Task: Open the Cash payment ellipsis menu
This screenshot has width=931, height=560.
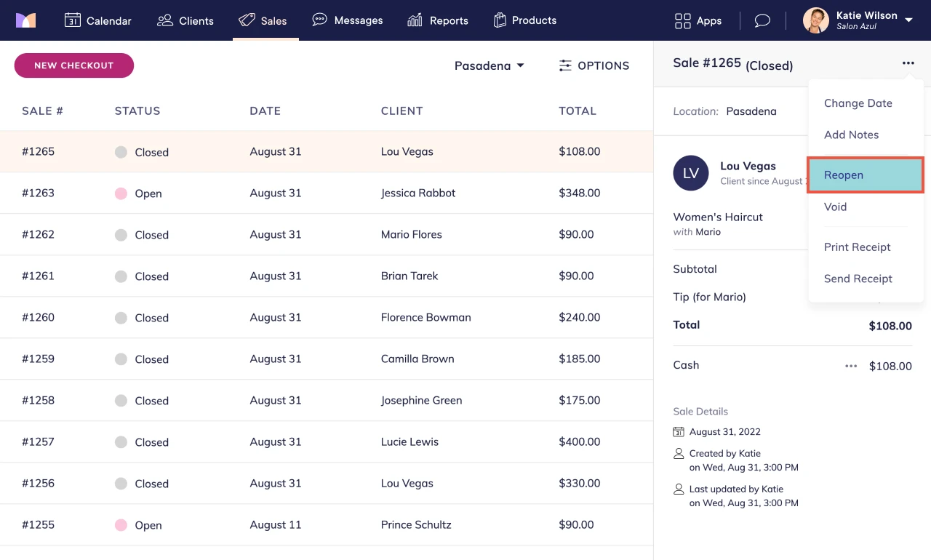Action: tap(850, 366)
